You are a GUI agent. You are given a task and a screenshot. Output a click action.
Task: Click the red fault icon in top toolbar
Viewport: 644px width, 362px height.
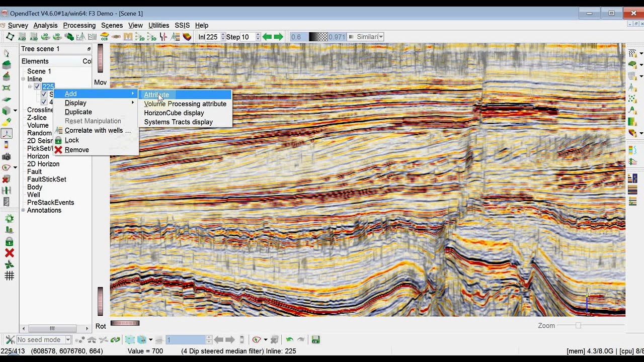click(x=163, y=37)
